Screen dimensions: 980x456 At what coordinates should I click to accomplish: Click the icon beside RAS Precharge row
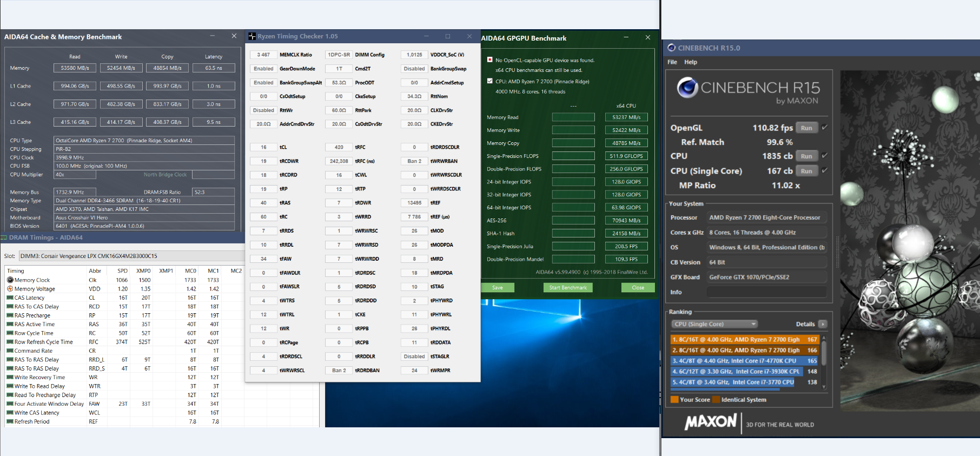[x=10, y=315]
